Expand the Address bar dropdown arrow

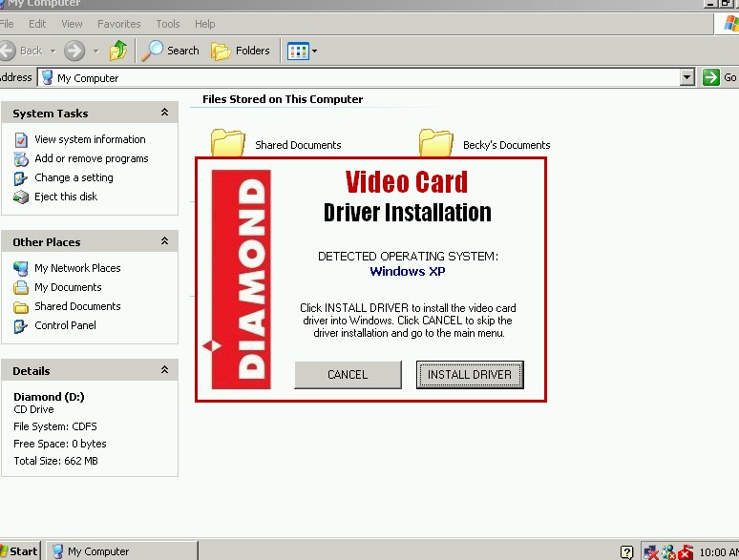(x=687, y=78)
